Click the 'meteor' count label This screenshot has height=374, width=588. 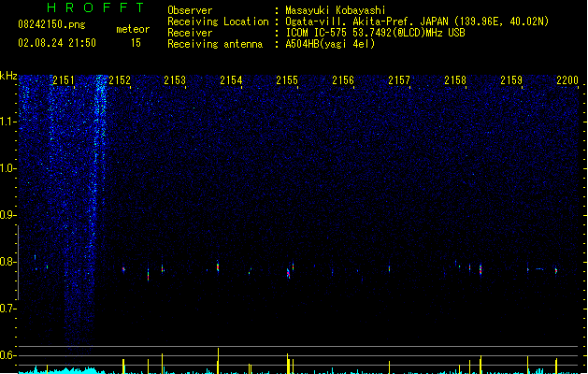(x=133, y=29)
